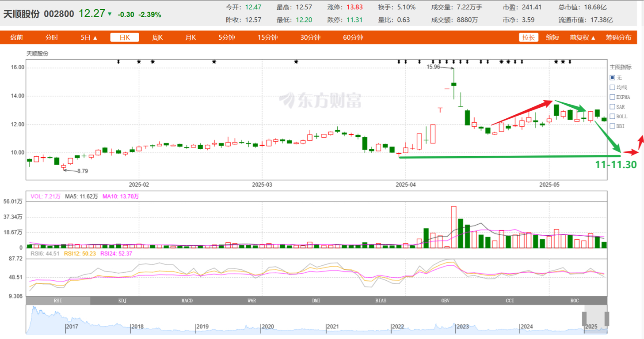
Task: Click the down-triangle icon beside price 12.27
Action: click(110, 14)
